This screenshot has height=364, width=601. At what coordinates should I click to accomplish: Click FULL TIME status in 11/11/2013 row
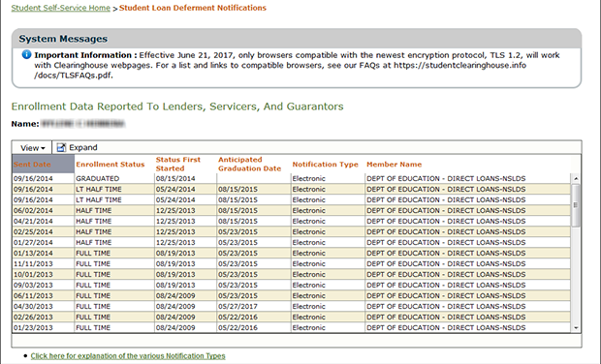tap(114, 264)
